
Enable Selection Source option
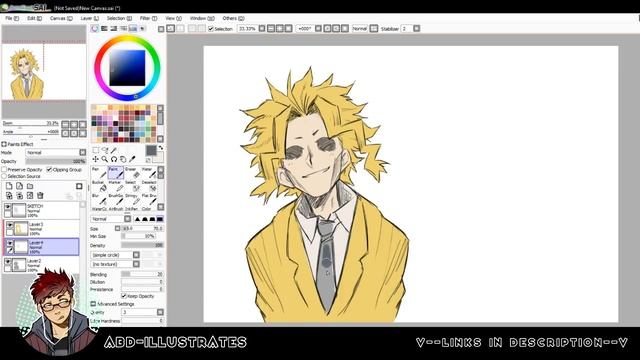4,176
